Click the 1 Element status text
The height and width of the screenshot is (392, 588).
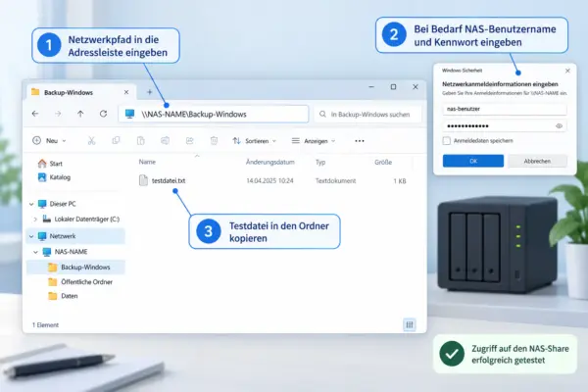45,324
